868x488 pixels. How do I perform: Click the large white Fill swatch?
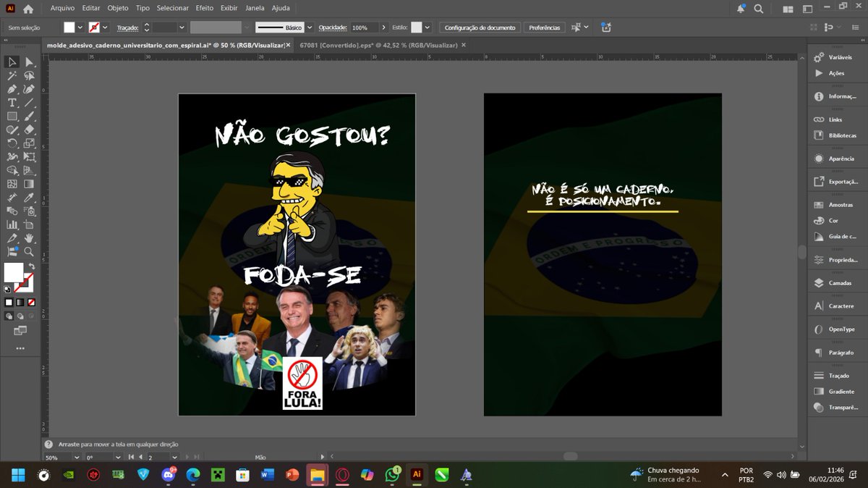[x=13, y=272]
